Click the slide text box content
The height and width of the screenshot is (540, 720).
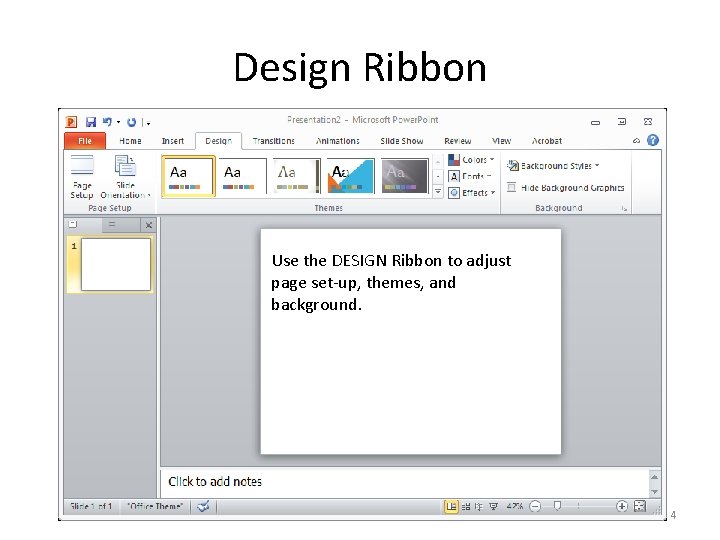391,282
